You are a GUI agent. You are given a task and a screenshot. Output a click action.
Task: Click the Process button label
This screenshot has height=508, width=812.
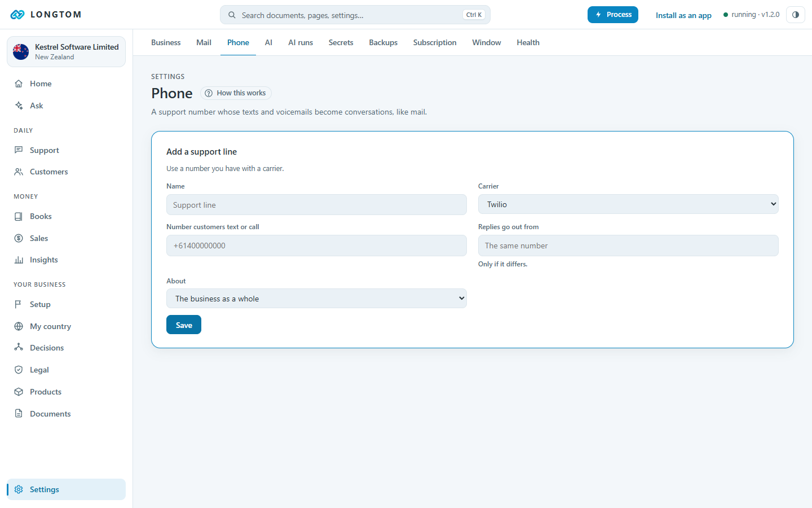tap(619, 15)
